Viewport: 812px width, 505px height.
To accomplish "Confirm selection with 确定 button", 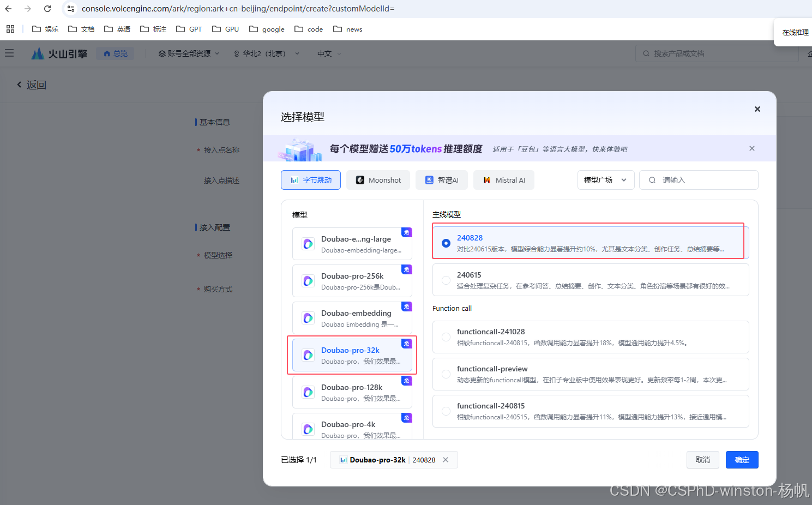I will pyautogui.click(x=742, y=460).
